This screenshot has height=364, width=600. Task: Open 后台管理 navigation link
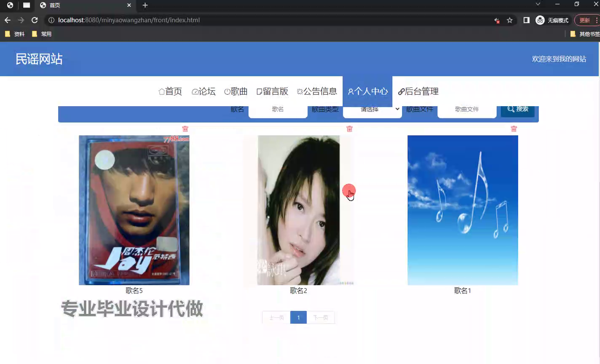pos(418,91)
